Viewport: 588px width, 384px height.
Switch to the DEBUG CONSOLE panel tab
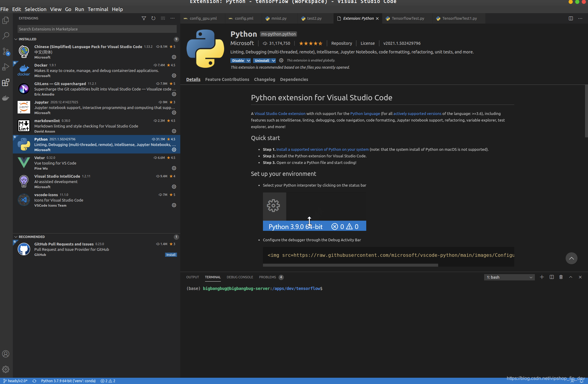tap(240, 277)
